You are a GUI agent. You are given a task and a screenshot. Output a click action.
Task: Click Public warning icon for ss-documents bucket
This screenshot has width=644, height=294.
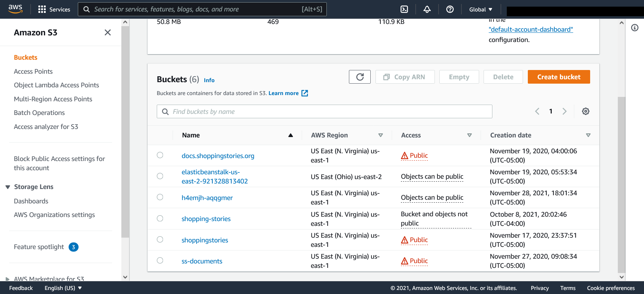click(405, 261)
